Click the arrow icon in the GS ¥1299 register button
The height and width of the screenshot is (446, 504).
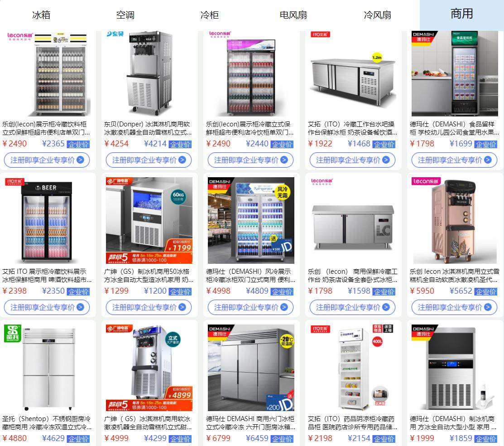coord(182,307)
